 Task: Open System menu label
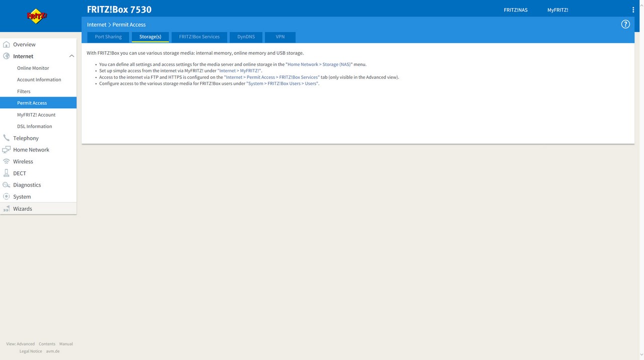[x=22, y=197]
